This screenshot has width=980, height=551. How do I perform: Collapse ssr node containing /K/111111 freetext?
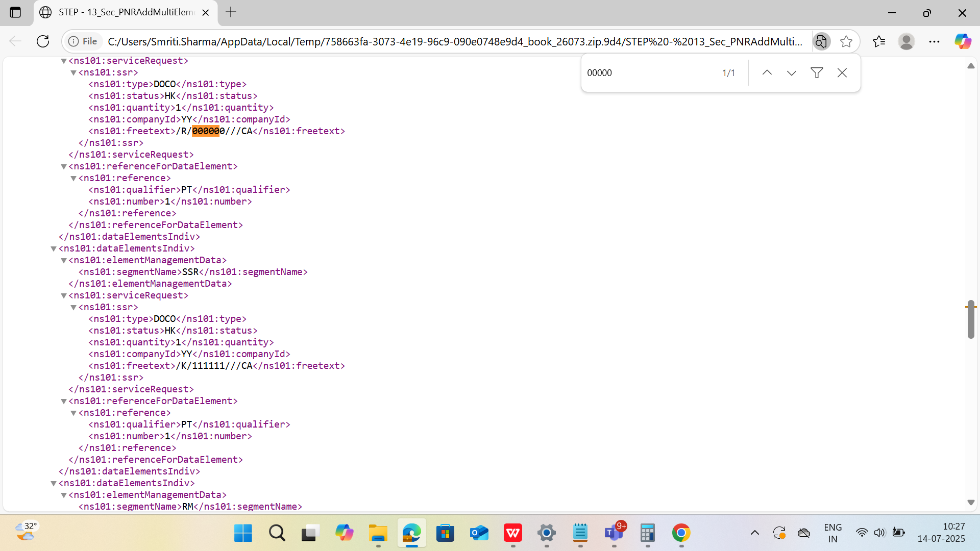pos(73,308)
